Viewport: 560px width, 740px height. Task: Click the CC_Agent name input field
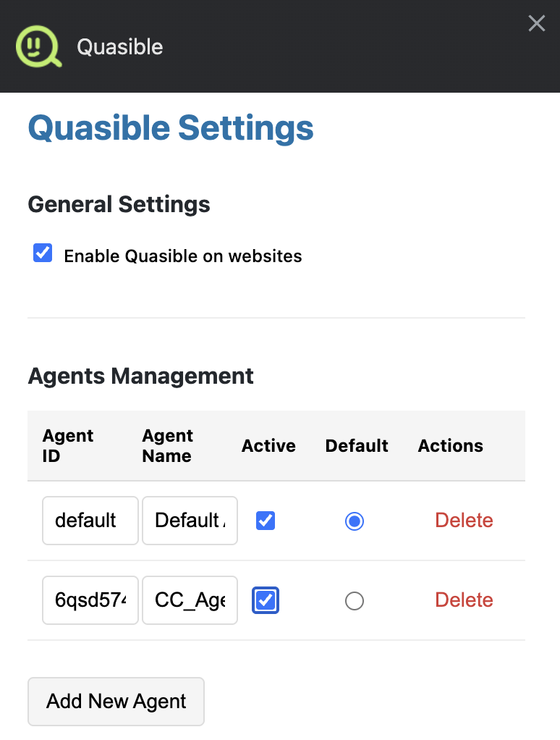pyautogui.click(x=190, y=600)
